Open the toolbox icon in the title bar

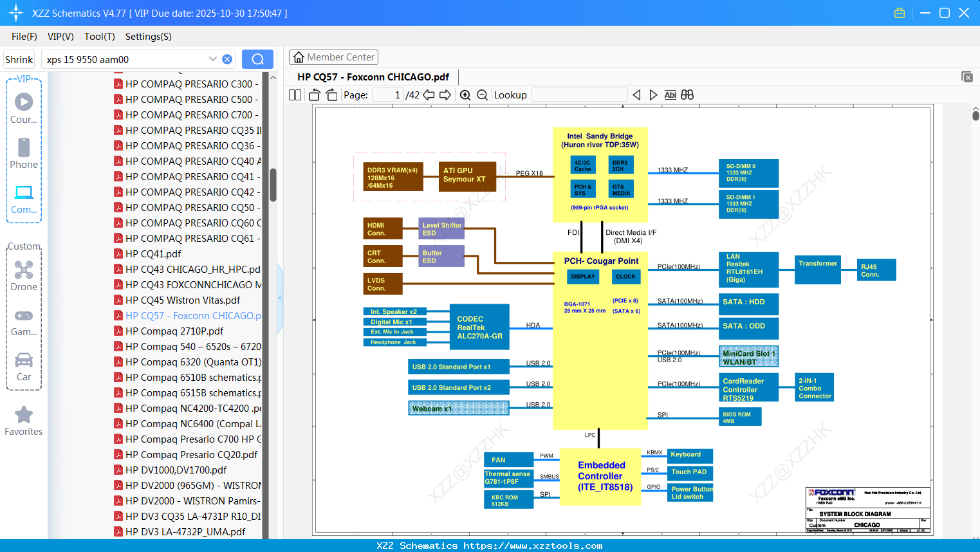(x=900, y=13)
